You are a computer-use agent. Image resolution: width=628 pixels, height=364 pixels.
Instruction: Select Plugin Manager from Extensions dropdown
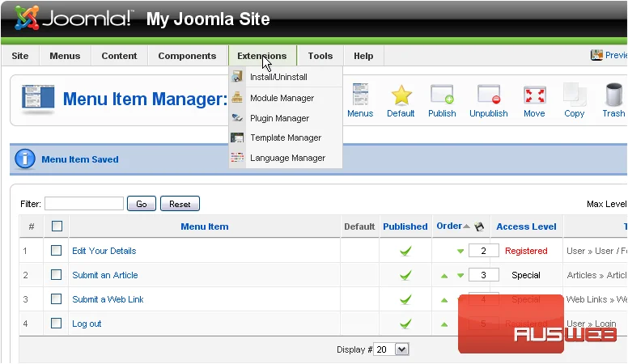click(286, 118)
